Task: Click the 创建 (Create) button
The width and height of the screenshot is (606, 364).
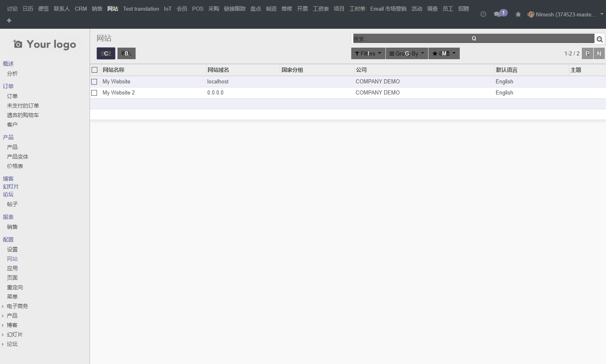Action: click(x=106, y=53)
